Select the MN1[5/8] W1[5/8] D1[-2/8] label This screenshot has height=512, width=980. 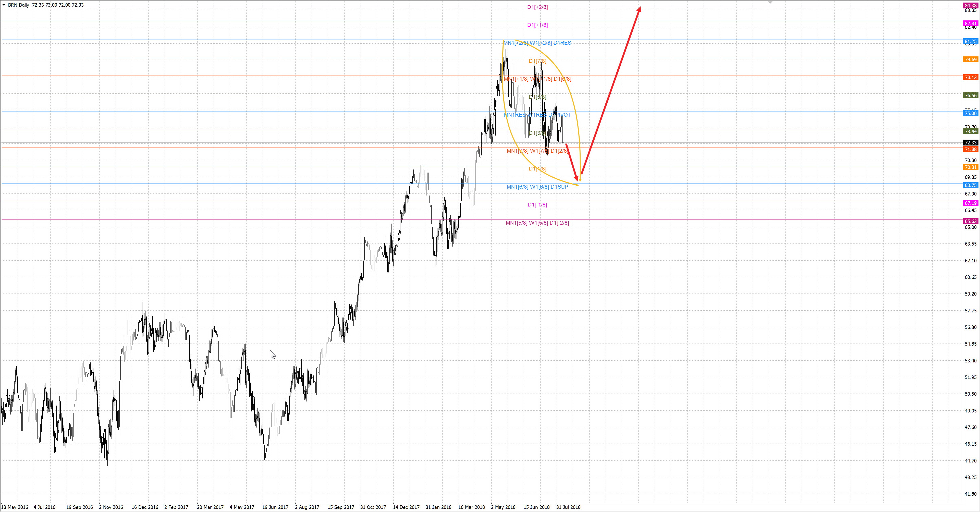(537, 223)
